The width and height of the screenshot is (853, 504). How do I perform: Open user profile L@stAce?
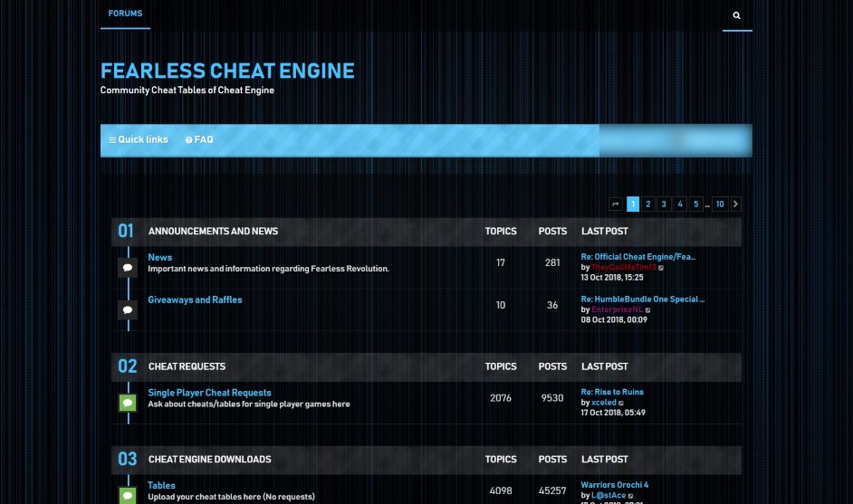(609, 495)
